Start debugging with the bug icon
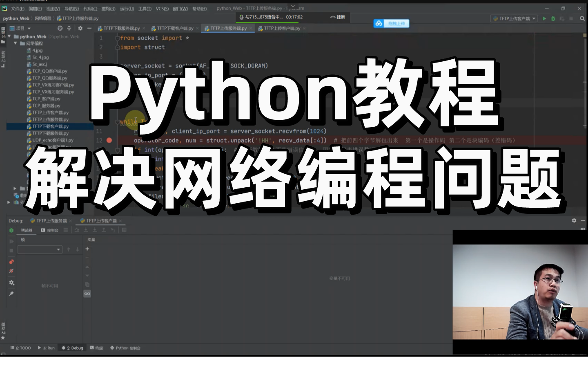Image resolution: width=588 pixels, height=368 pixels. point(553,18)
